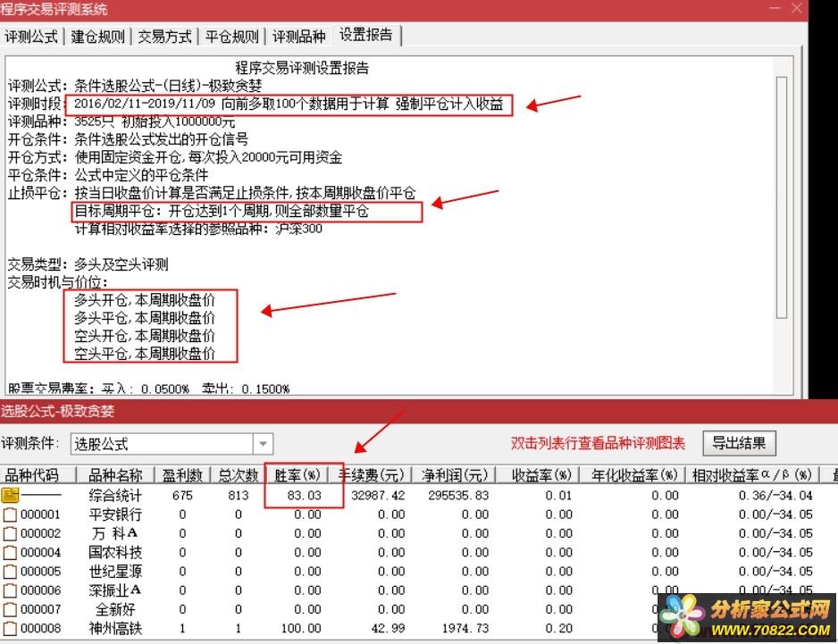Viewport: 838px width, 644px height.
Task: Click the icon beside code 000008
Action: pos(10,629)
